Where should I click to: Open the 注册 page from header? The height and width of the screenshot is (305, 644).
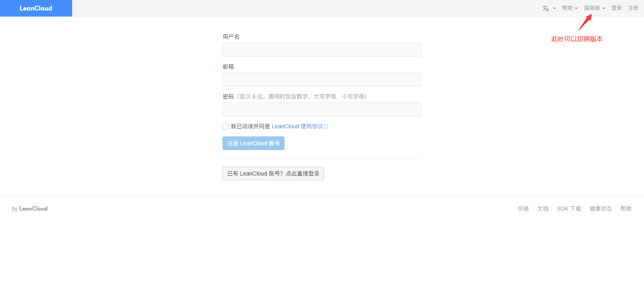click(633, 8)
